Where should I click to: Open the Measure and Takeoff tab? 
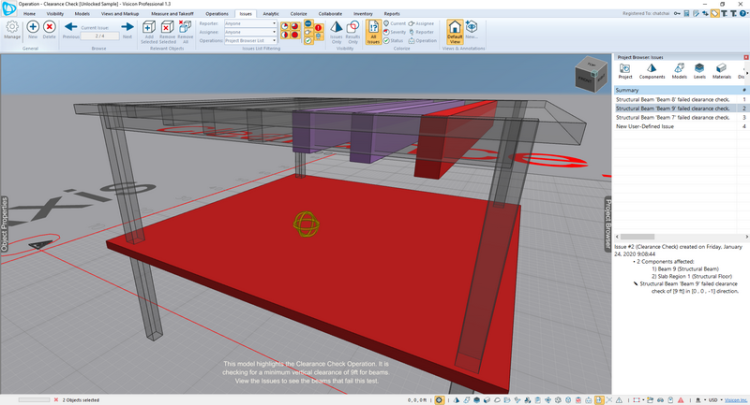172,14
